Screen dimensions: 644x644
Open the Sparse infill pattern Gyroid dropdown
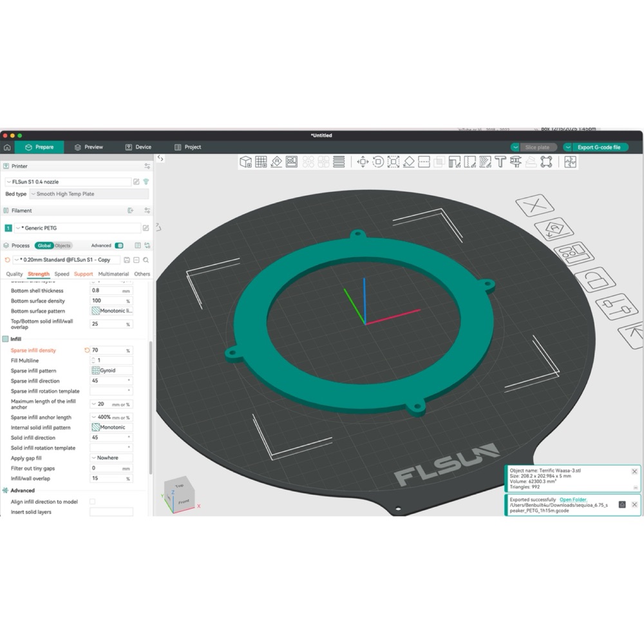pos(111,370)
